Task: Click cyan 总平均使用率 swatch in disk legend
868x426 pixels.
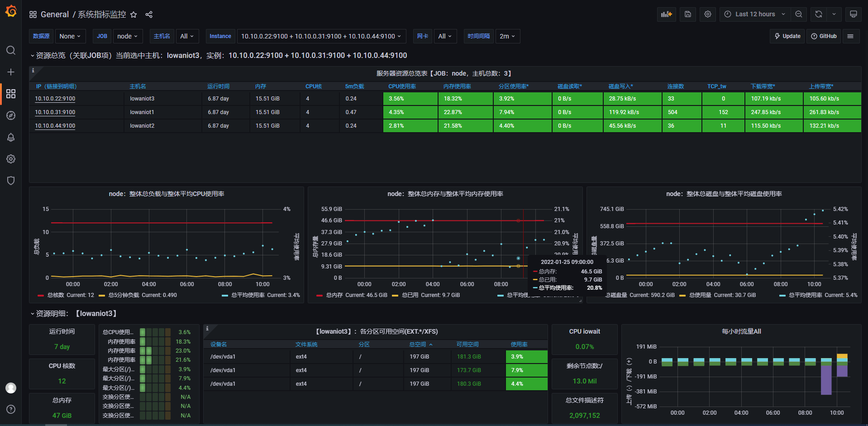Action: (782, 296)
